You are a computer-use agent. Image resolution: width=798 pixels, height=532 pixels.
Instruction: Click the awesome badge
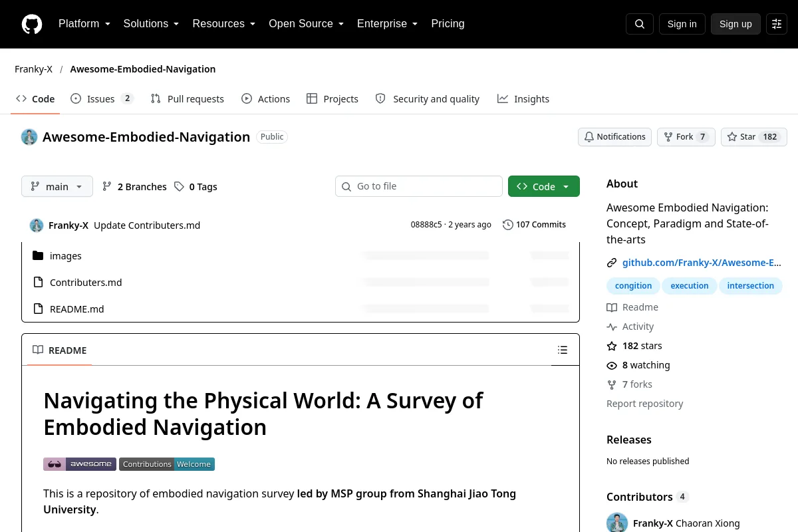[80, 464]
